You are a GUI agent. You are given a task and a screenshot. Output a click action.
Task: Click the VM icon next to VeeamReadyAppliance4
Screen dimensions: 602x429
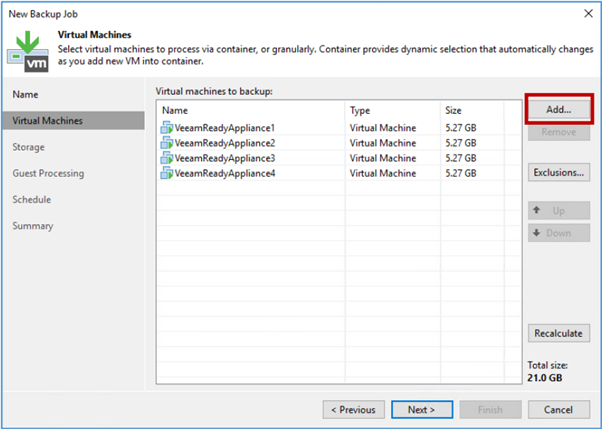pyautogui.click(x=167, y=173)
